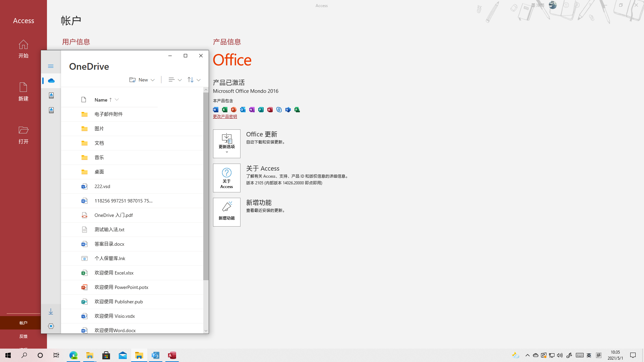
Task: Click the volume icon in system tray
Action: (560, 355)
